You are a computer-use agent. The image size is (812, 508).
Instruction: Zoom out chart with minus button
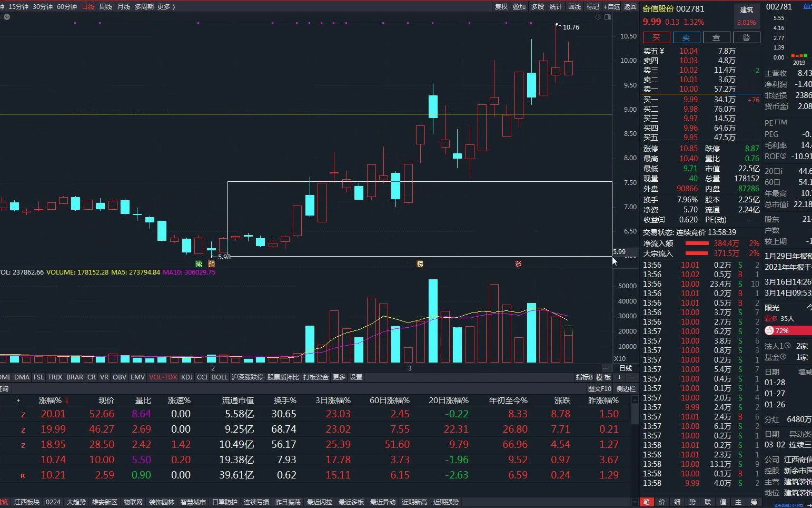[632, 377]
